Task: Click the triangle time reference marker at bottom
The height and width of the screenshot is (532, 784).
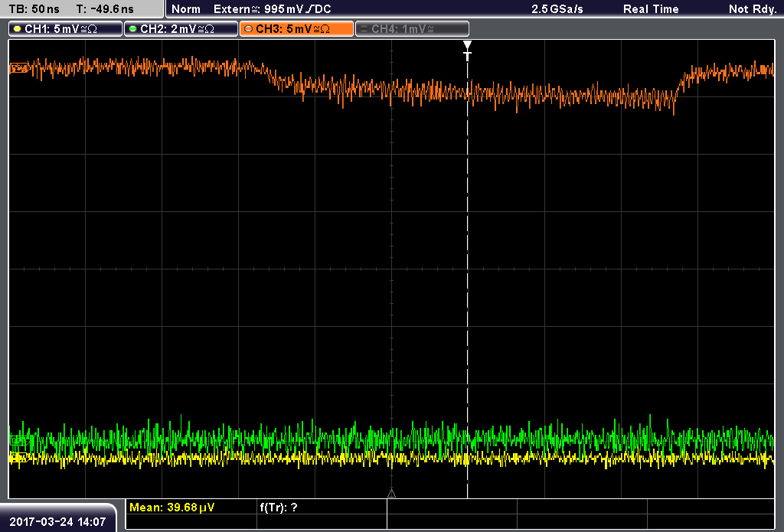Action: click(x=391, y=494)
